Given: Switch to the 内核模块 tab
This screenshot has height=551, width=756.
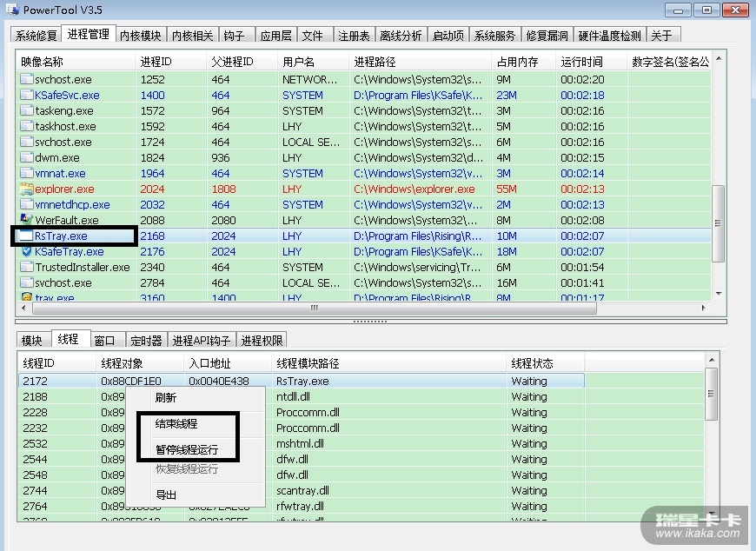Looking at the screenshot, I should pos(140,35).
